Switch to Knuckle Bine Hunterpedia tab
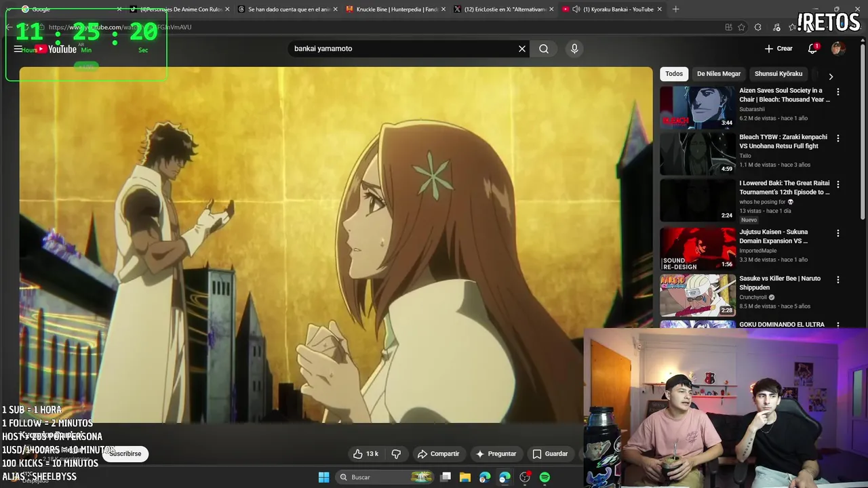Viewport: 868px width, 488px height. pos(395,9)
